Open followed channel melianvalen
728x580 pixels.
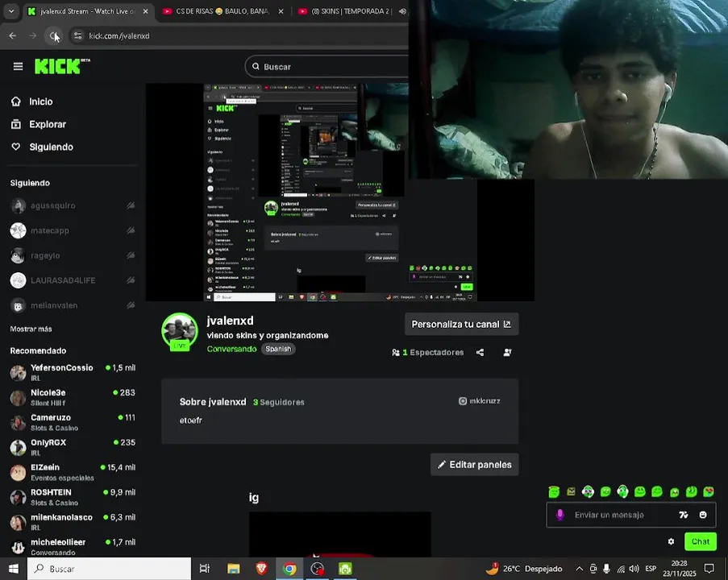(x=73, y=305)
